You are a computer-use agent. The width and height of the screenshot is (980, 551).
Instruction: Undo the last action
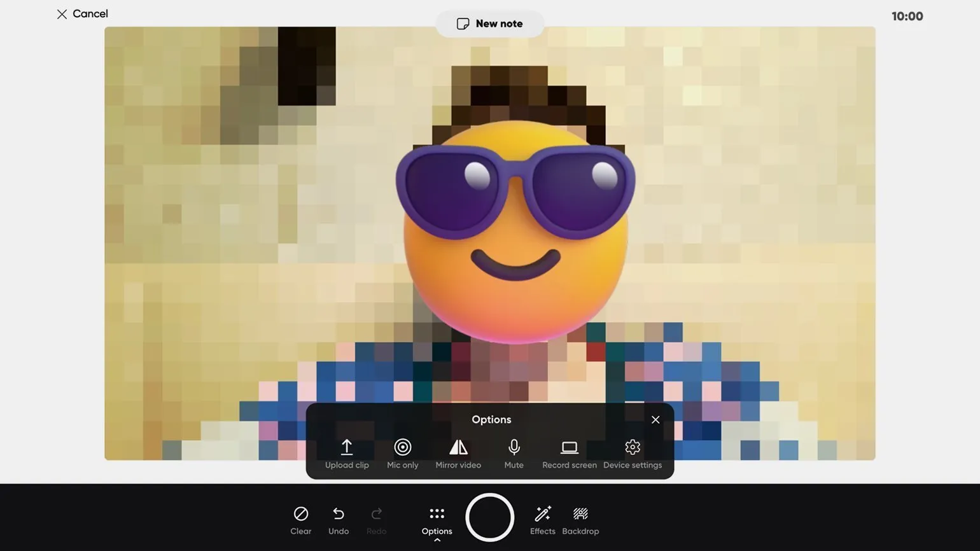coord(338,514)
